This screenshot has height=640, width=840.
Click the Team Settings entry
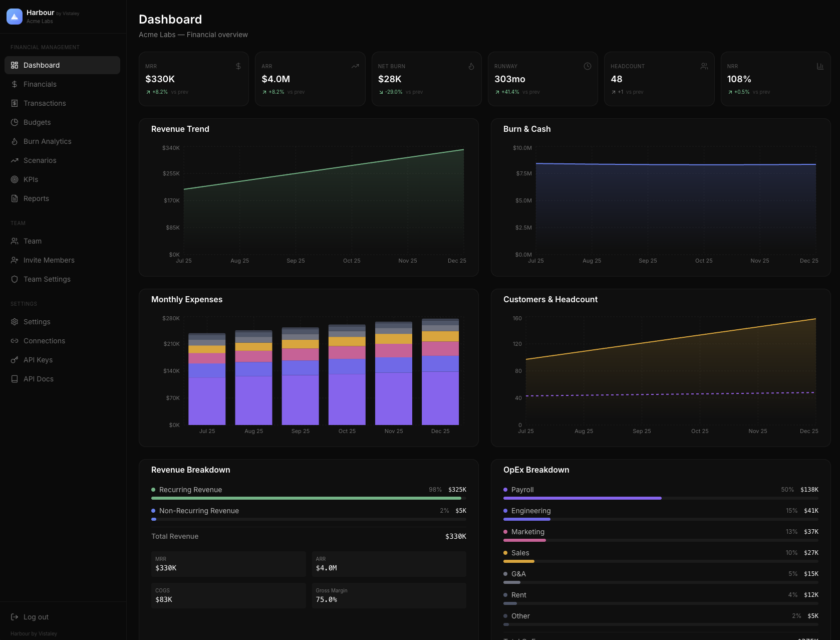click(x=46, y=279)
